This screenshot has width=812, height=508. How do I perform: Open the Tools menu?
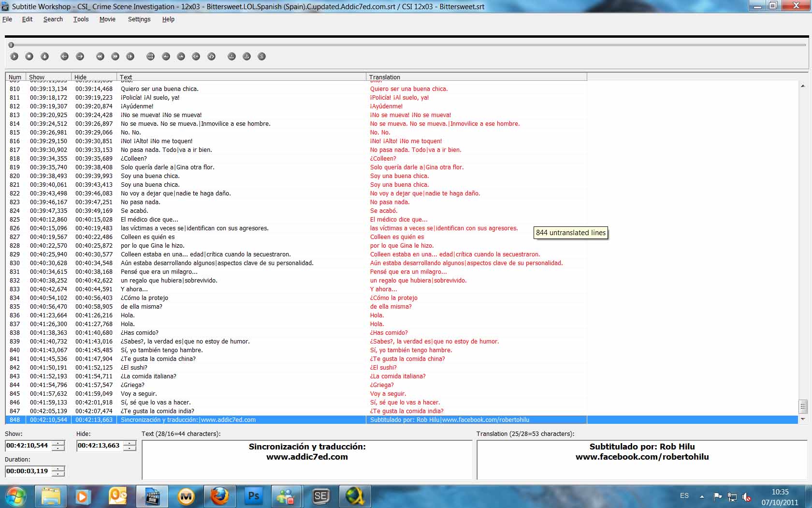point(81,19)
